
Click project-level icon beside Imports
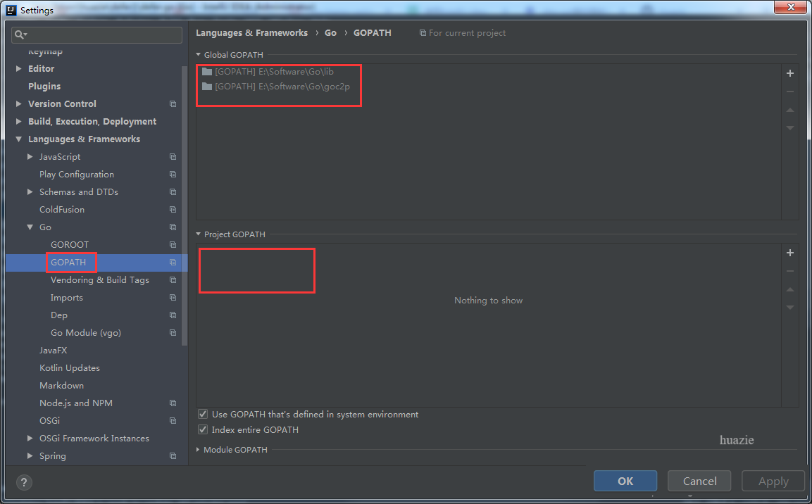click(173, 298)
